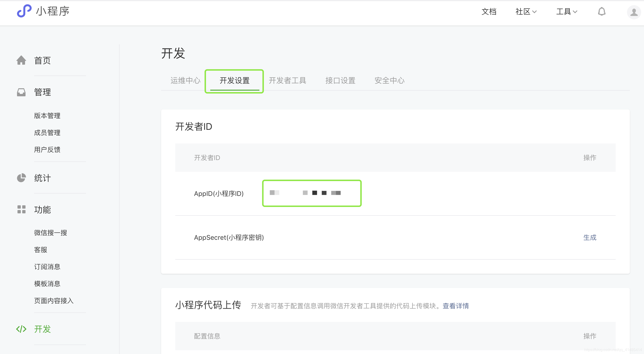Open 版本管理 from the sidebar
644x354 pixels.
point(47,115)
